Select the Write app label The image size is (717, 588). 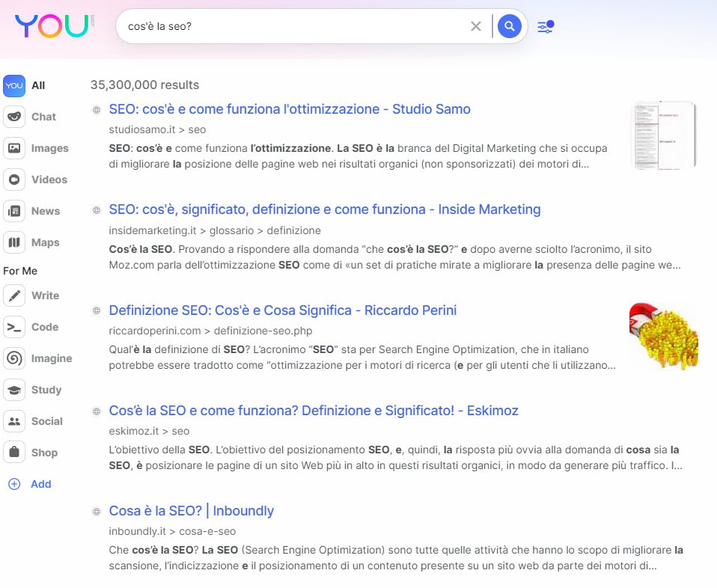coord(45,295)
